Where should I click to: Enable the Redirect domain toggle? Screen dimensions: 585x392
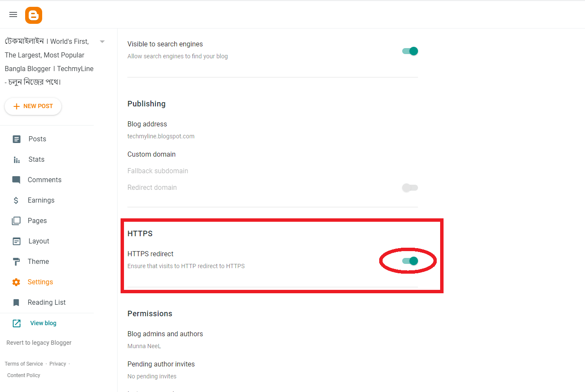tap(409, 188)
